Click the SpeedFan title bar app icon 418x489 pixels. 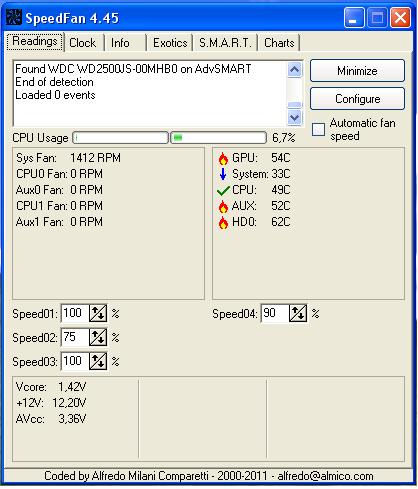point(14,17)
